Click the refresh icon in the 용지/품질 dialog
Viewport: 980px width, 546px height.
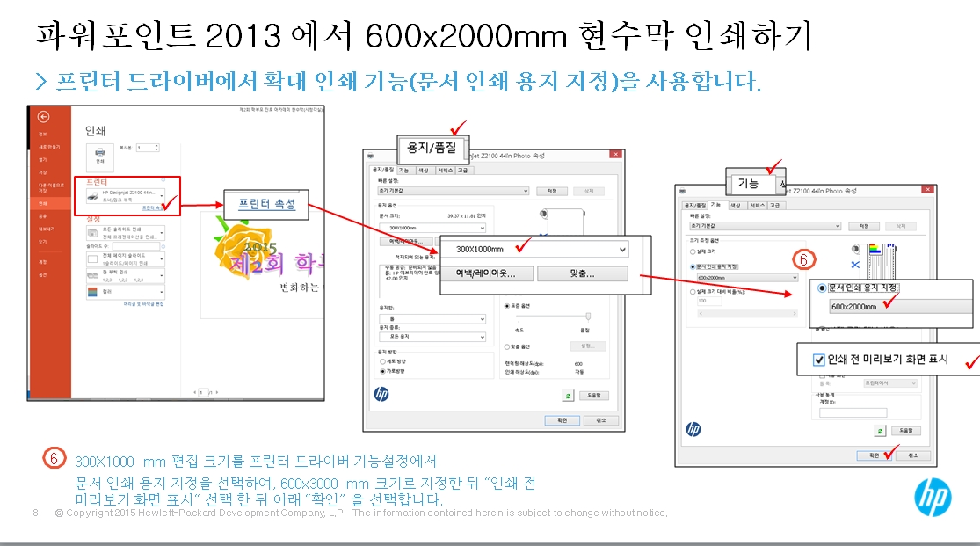pos(568,396)
